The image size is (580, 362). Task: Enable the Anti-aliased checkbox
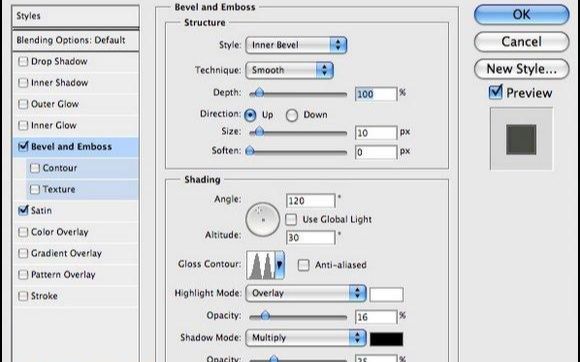303,265
